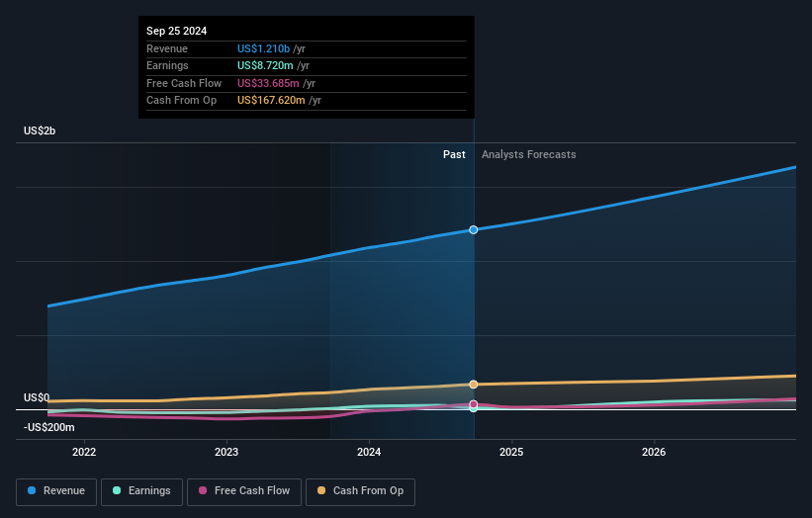Image resolution: width=812 pixels, height=518 pixels.
Task: Click the Analysts Forecasts label
Action: pyautogui.click(x=529, y=154)
